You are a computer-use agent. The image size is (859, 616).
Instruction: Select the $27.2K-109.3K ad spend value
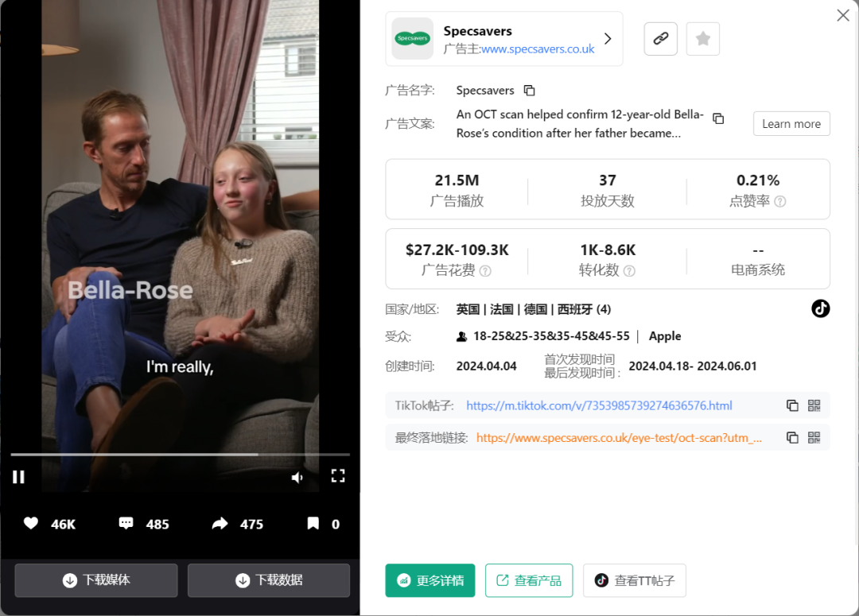[457, 250]
